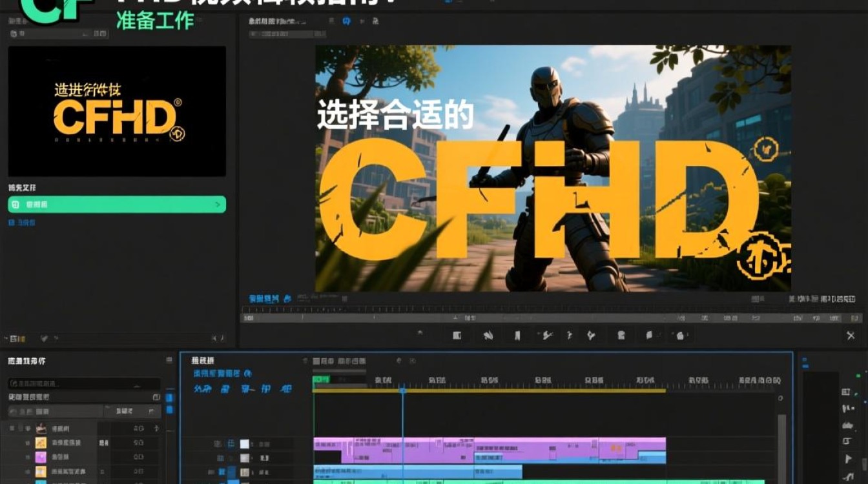Click the monitor scrub bar beneath the preview

(552, 318)
